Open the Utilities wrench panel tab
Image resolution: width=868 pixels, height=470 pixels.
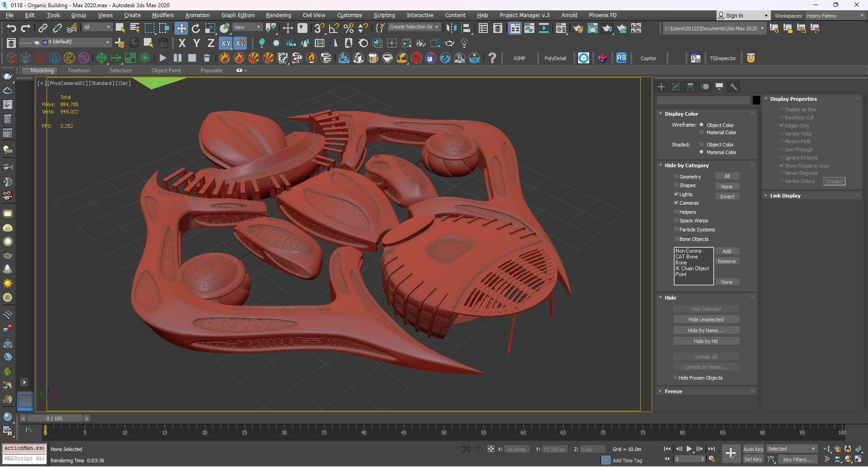[x=734, y=86]
